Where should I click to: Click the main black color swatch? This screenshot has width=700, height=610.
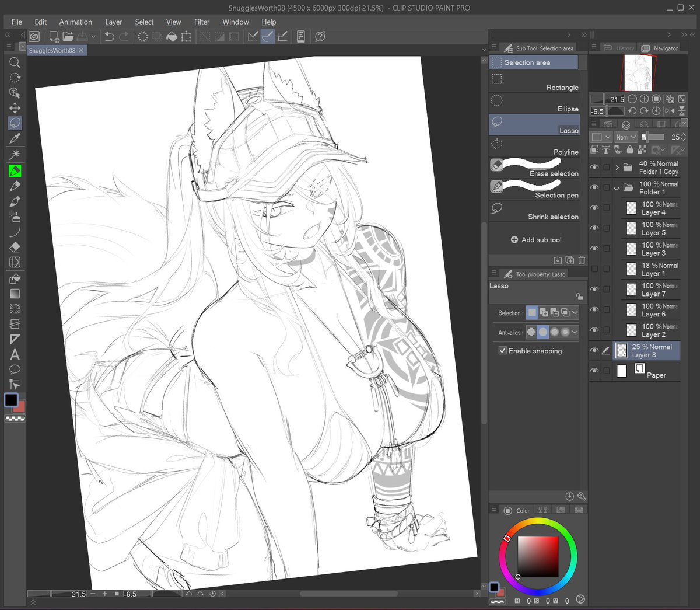11,400
